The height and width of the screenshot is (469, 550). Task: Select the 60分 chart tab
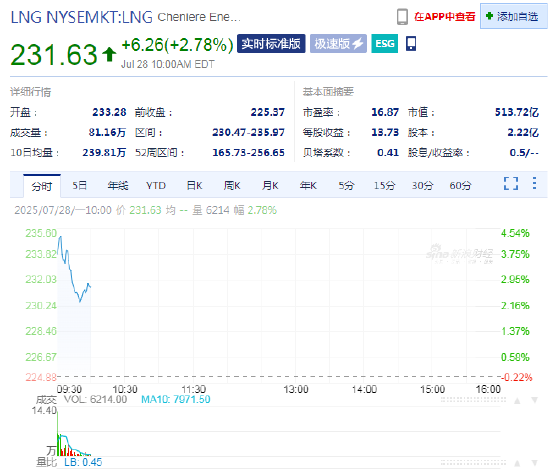tap(460, 186)
